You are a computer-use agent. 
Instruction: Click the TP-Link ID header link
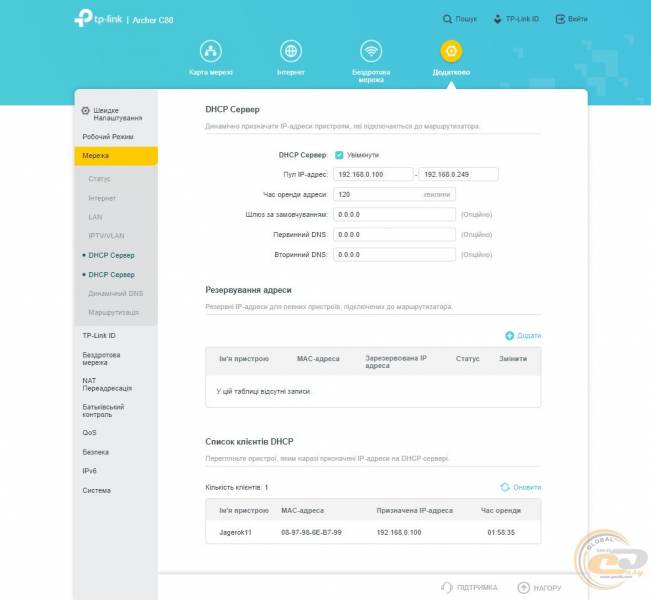(522, 19)
